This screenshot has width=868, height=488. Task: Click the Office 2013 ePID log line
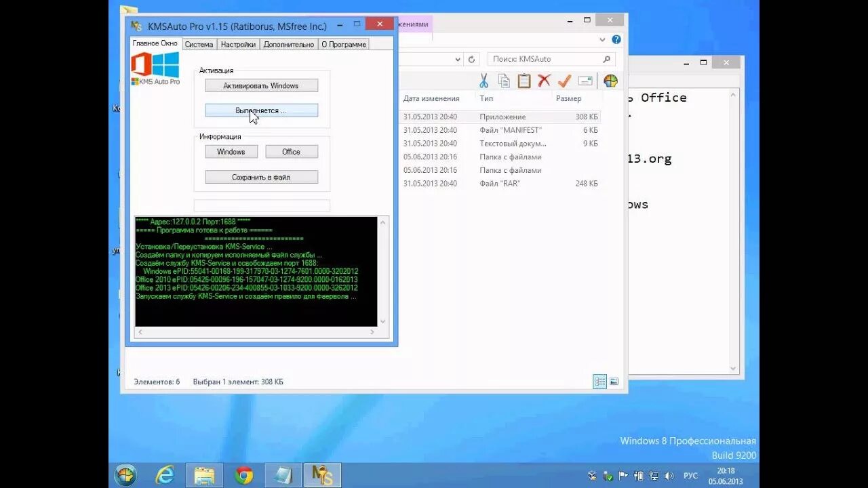pyautogui.click(x=247, y=287)
